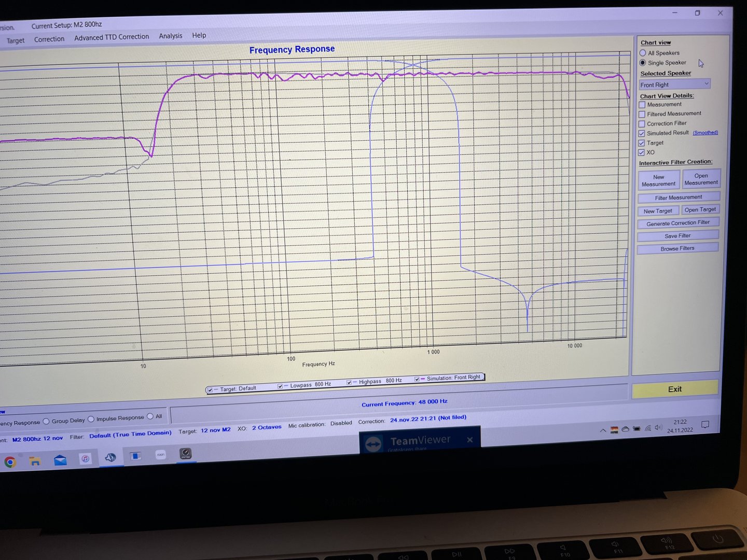This screenshot has height=560, width=747.
Task: Enable the Measurement checkbox
Action: tap(642, 105)
